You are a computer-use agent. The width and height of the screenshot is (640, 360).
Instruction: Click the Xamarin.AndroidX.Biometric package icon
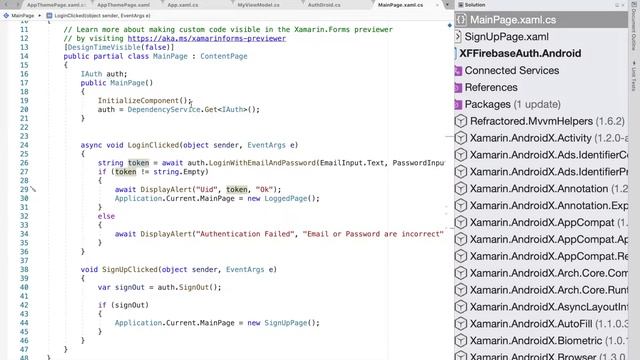pyautogui.click(x=461, y=340)
